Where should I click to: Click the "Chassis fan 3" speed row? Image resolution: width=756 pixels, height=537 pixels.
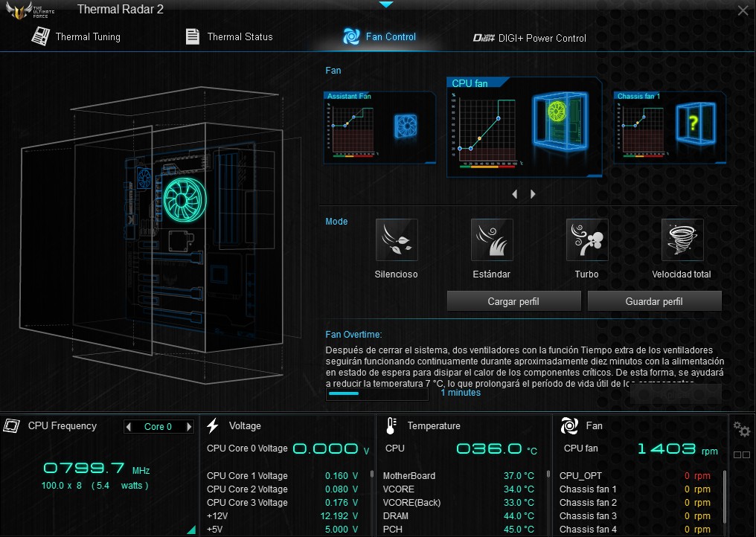[x=635, y=516]
